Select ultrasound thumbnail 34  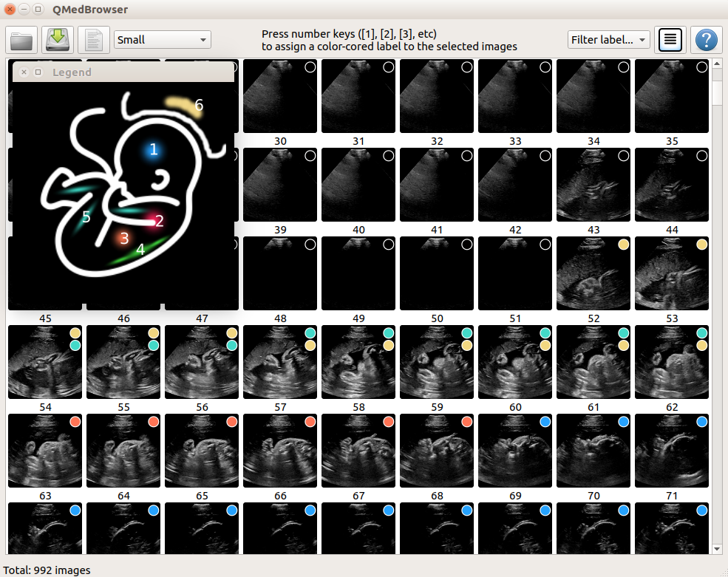593,96
